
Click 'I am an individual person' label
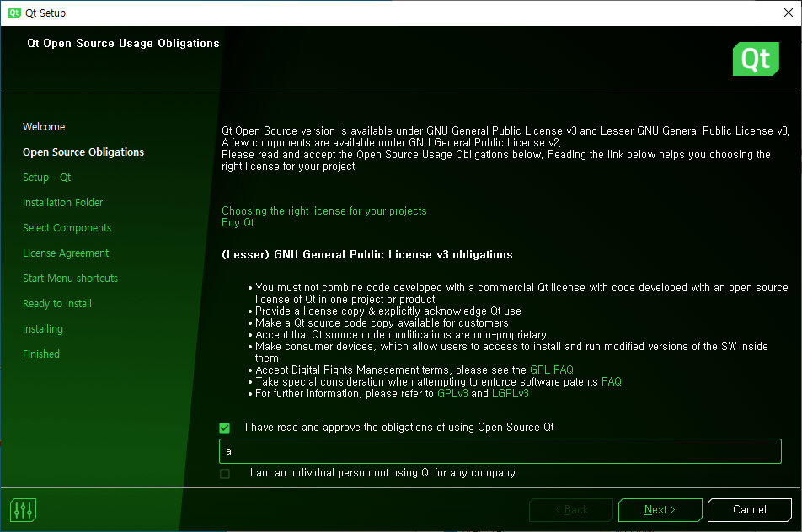coord(382,473)
